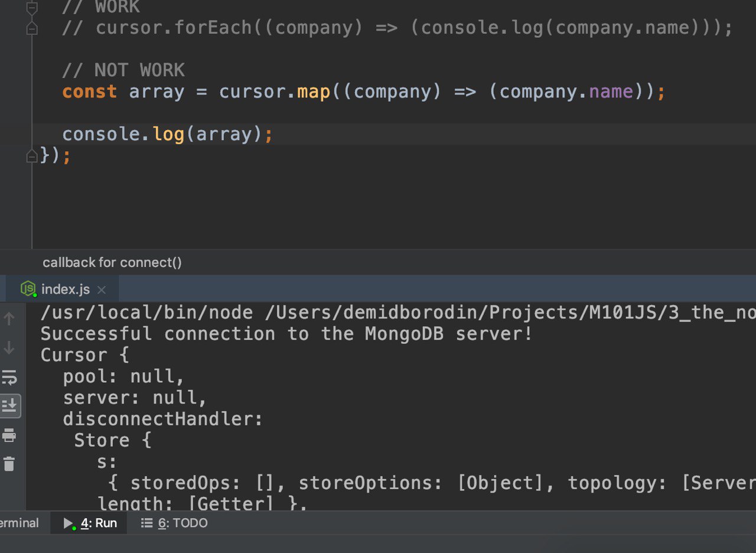
Task: Collapse the fold marker beside the WORK comment
Action: (32, 7)
